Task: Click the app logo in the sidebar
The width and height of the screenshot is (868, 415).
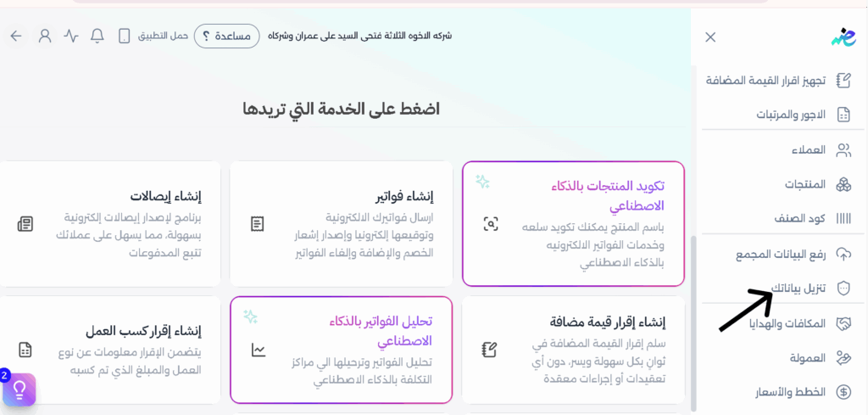Action: (843, 37)
